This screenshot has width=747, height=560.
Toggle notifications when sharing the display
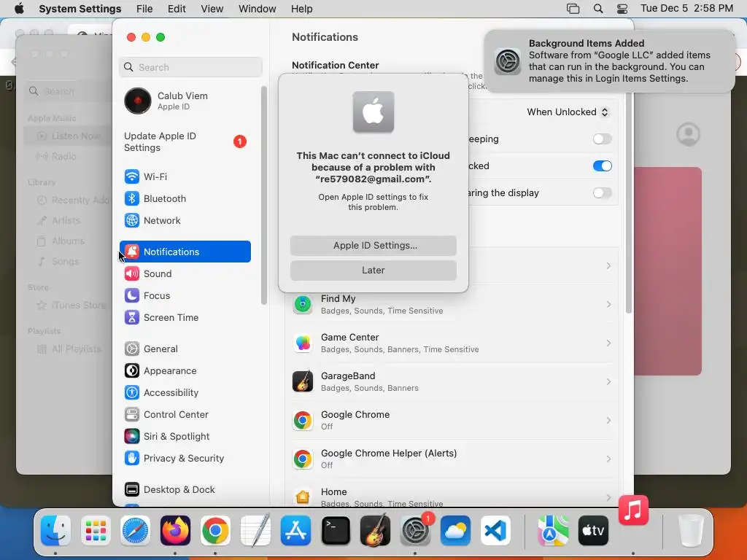(602, 192)
